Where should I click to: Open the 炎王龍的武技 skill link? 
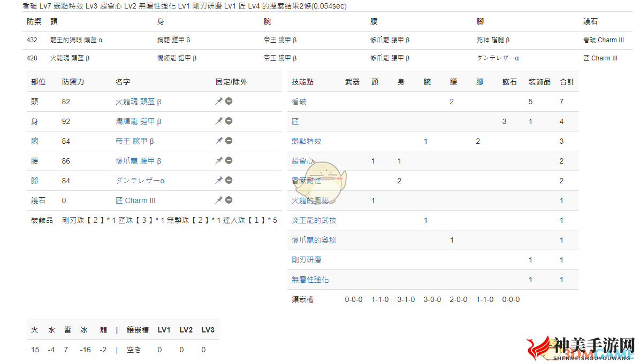point(314,220)
